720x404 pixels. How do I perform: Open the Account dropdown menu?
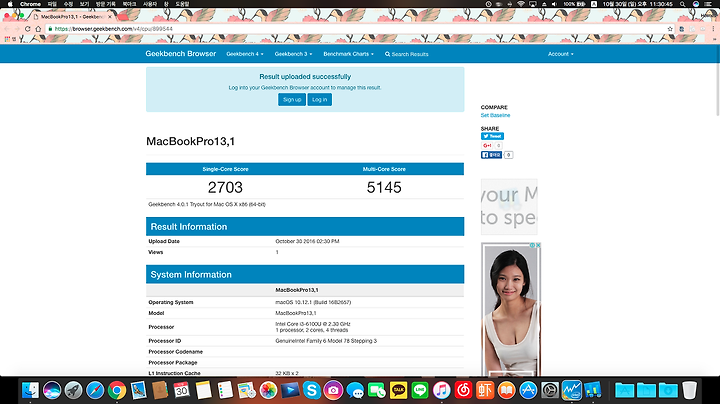click(561, 54)
